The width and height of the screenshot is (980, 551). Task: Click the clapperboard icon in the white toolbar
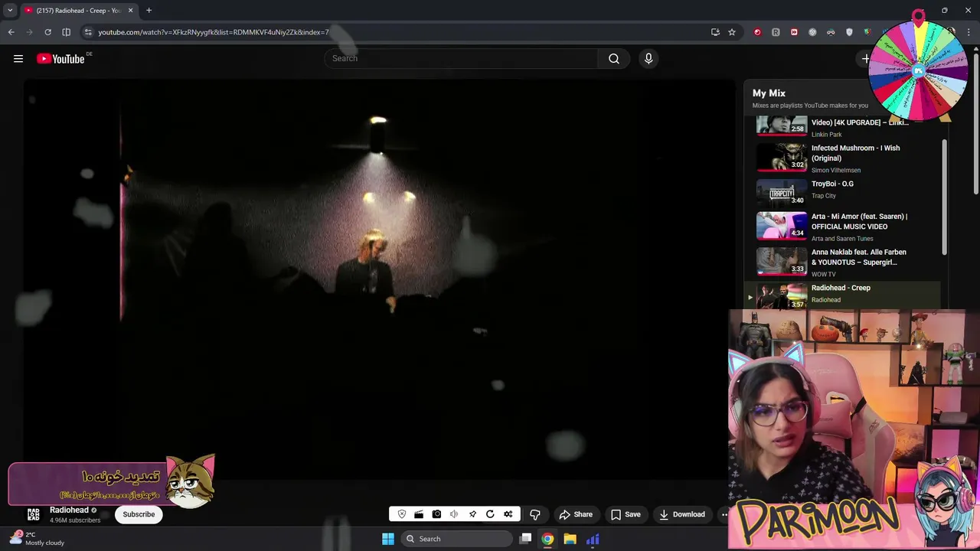pyautogui.click(x=419, y=514)
